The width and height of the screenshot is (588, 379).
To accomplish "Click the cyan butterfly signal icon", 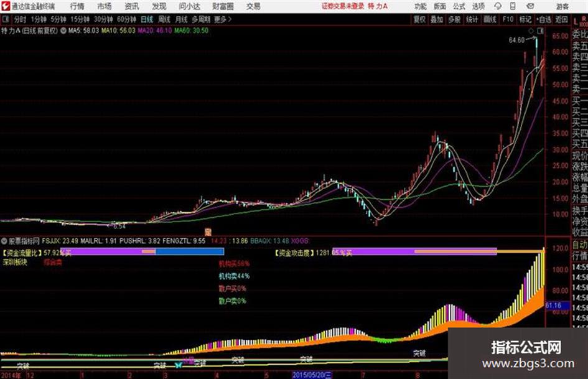I will click(179, 365).
